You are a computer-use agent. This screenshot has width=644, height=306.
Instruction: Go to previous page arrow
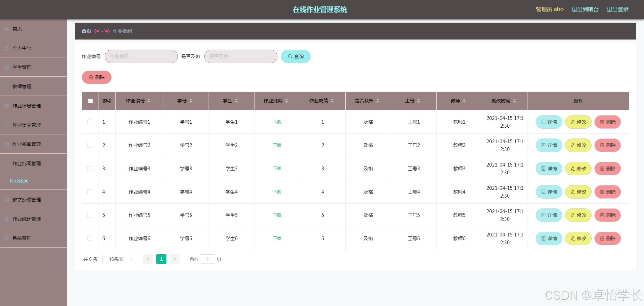(x=148, y=259)
